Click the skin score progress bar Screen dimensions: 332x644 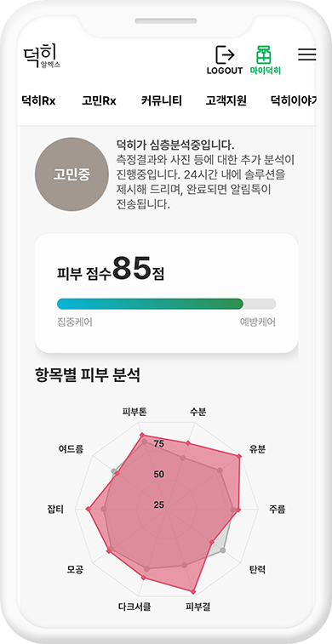tap(166, 304)
